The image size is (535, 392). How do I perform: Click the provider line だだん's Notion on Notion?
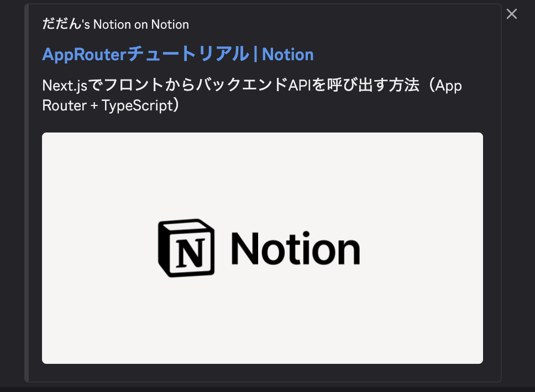[116, 24]
